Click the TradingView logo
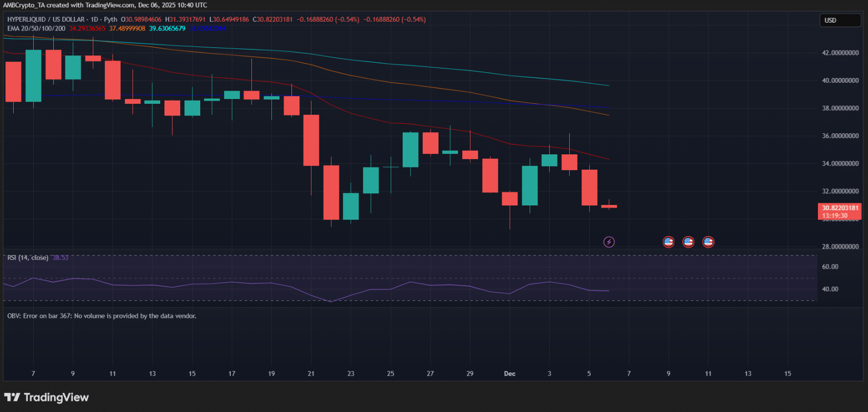 (46, 397)
